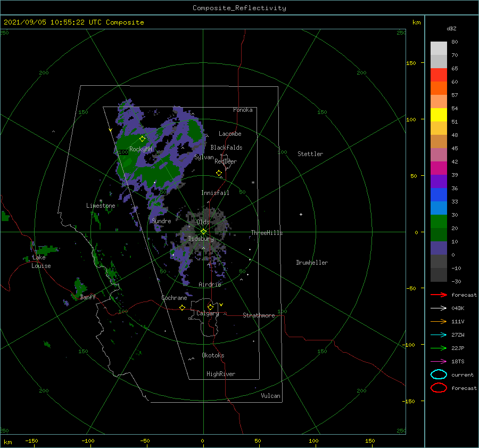
Task: Click the Innisfail town label
Action: pos(215,193)
